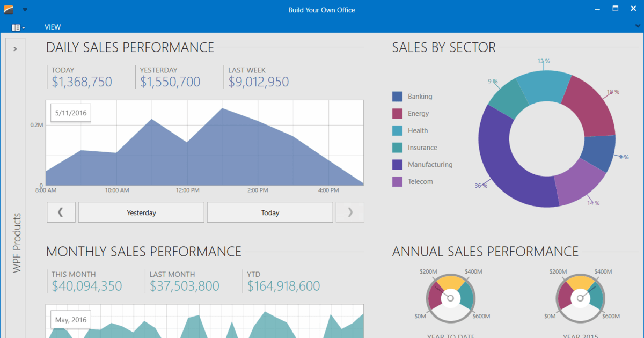Click the Manufacturing legend marker icon
The width and height of the screenshot is (644, 338).
pos(398,164)
